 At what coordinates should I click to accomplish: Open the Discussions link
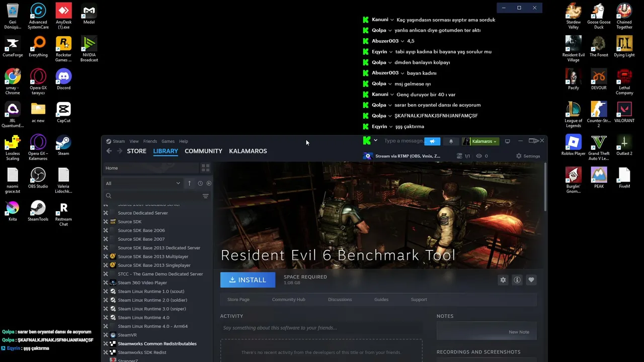pyautogui.click(x=340, y=300)
